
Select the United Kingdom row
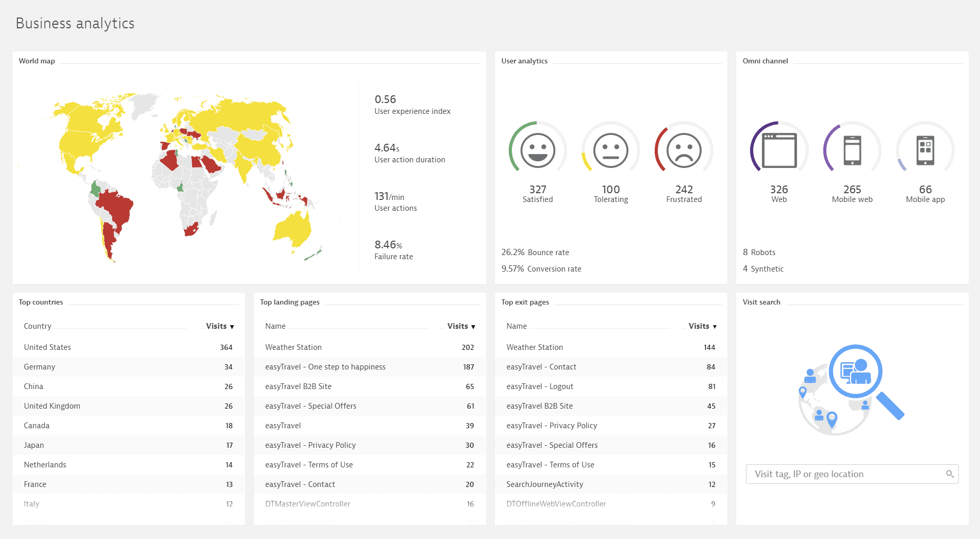(x=128, y=406)
